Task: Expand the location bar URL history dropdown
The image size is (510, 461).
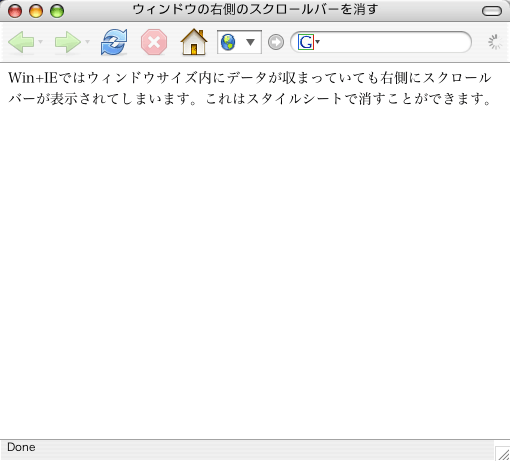Action: (x=250, y=42)
